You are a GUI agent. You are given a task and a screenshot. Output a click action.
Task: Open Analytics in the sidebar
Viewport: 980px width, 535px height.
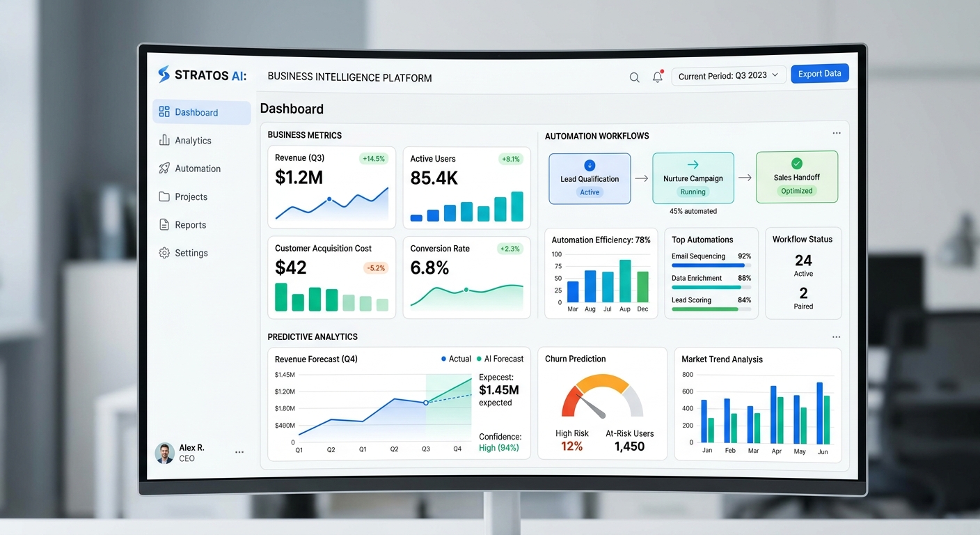202,140
